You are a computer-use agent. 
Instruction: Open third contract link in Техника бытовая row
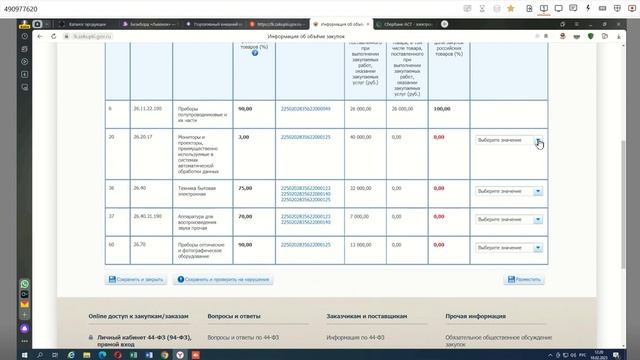pyautogui.click(x=306, y=200)
